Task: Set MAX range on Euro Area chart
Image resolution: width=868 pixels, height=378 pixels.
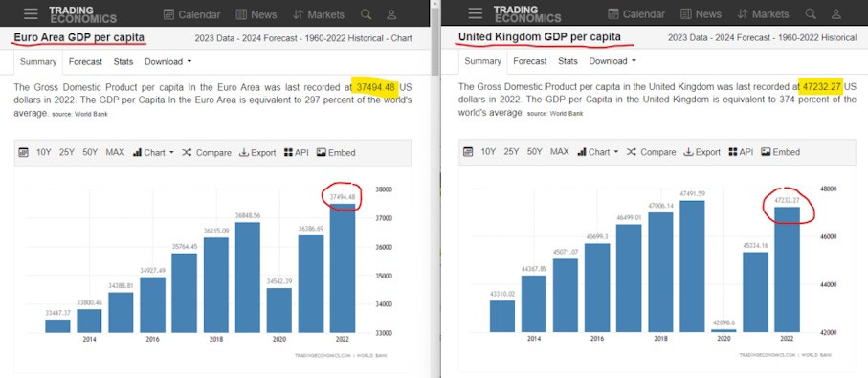Action: tap(115, 153)
